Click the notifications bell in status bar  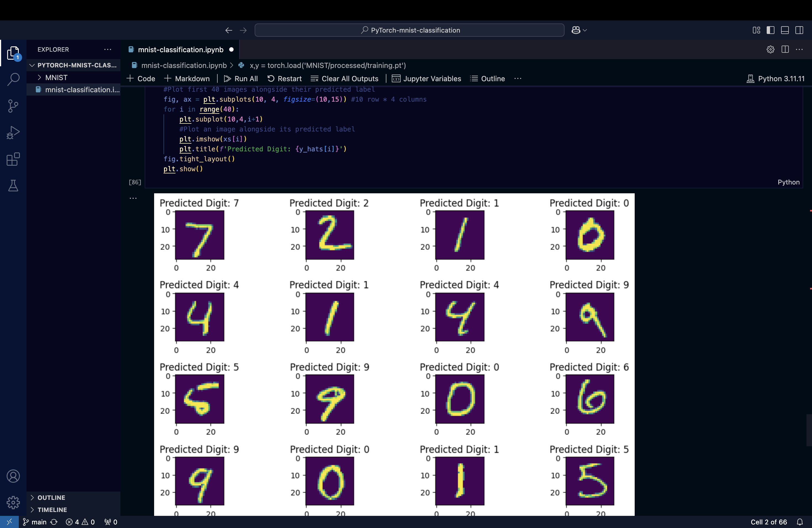[x=800, y=522]
